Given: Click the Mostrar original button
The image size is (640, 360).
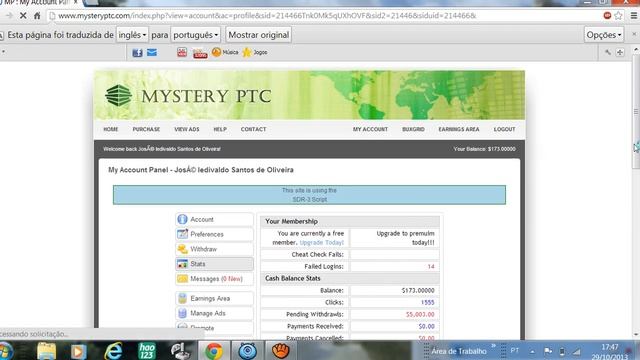Looking at the screenshot, I should (x=259, y=35).
